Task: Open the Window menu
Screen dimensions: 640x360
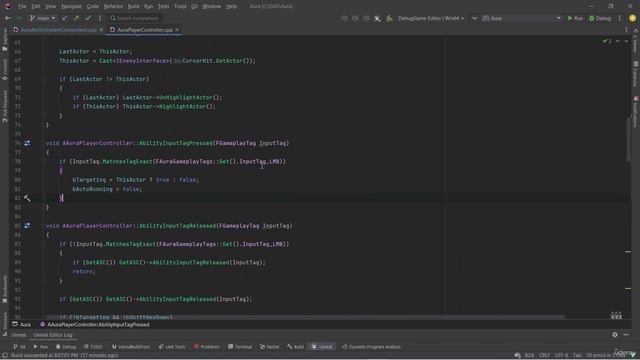Action: 211,6
